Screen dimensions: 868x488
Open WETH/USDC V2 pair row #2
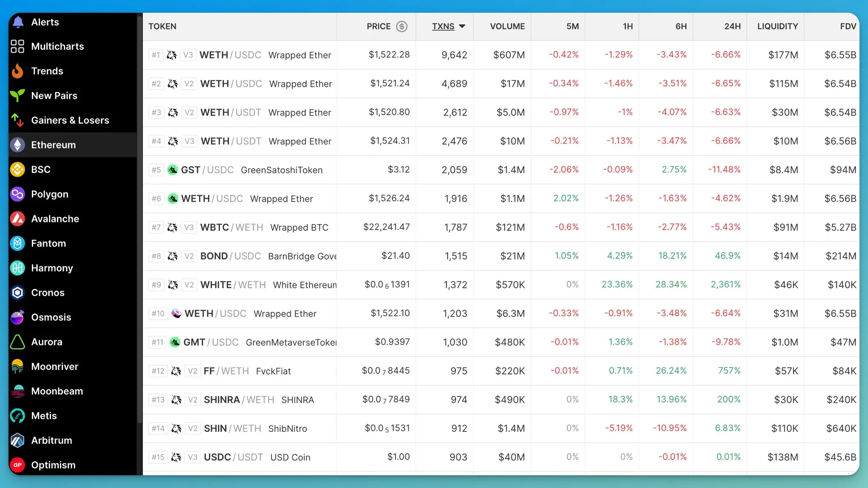(x=501, y=84)
